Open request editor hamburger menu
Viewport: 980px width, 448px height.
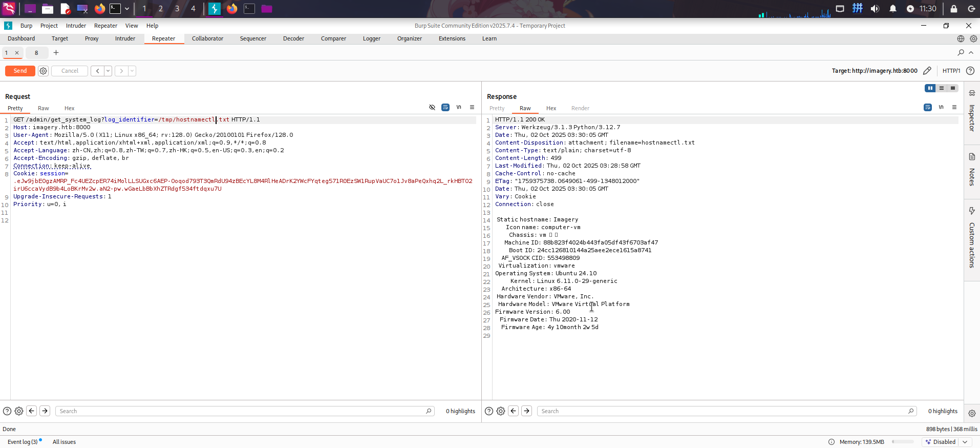click(x=472, y=107)
